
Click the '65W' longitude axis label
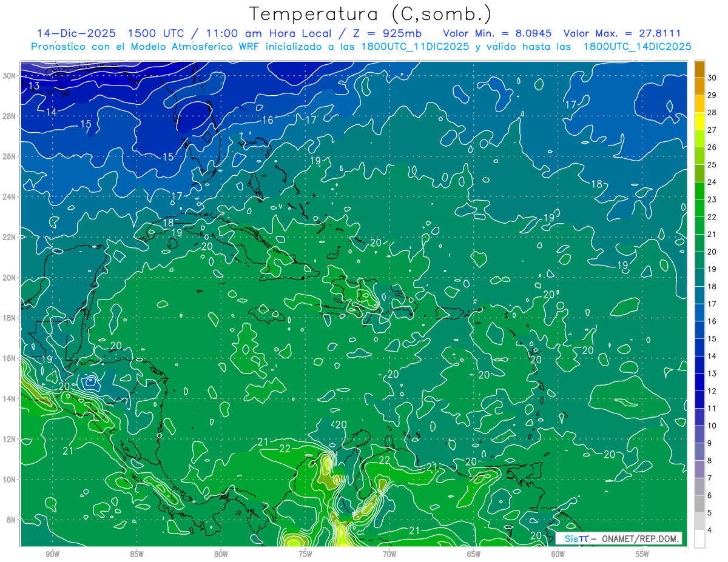[x=474, y=554]
